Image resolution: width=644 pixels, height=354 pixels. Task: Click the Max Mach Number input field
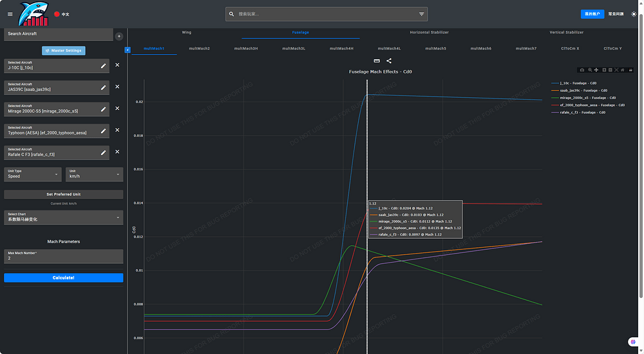coord(63,258)
